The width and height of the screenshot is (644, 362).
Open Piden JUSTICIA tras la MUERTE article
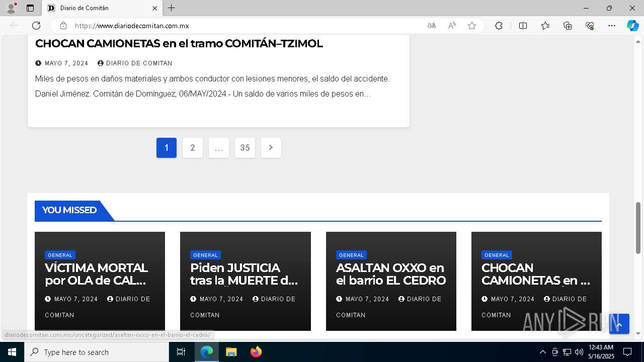[x=244, y=274]
